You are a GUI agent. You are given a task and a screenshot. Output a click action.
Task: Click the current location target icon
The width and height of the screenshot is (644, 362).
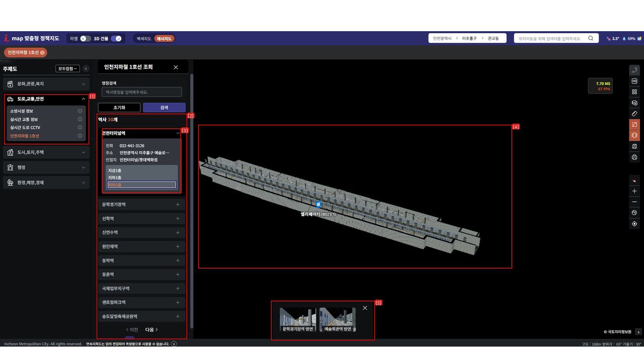(634, 224)
